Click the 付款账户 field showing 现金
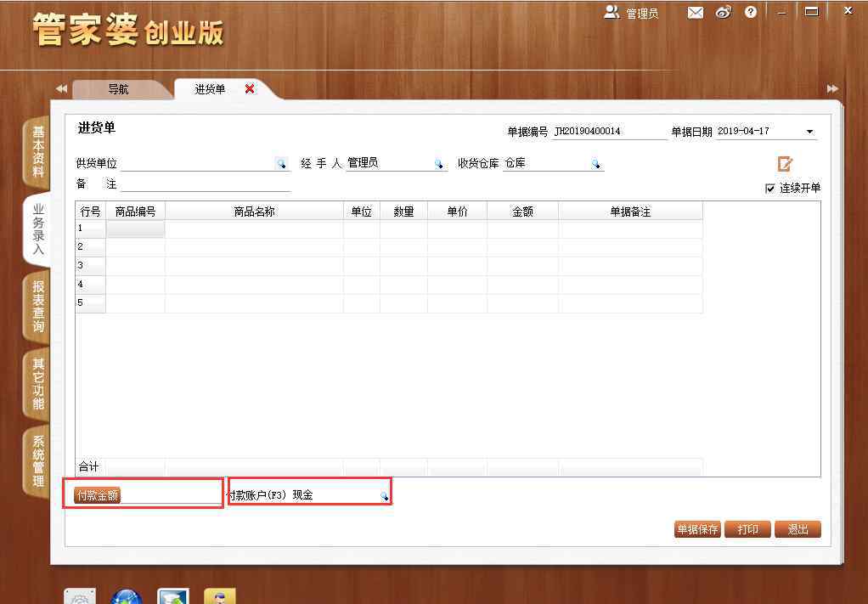The image size is (868, 604). pyautogui.click(x=335, y=495)
